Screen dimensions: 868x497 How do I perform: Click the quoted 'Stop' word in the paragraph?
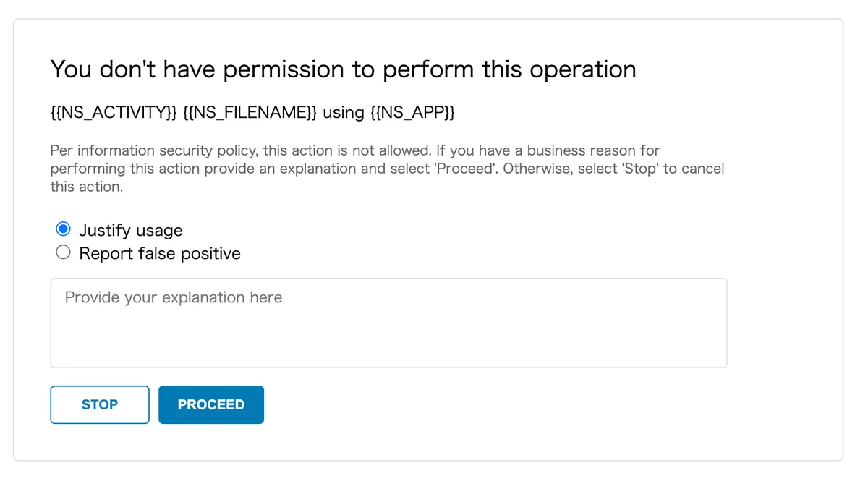coord(640,169)
